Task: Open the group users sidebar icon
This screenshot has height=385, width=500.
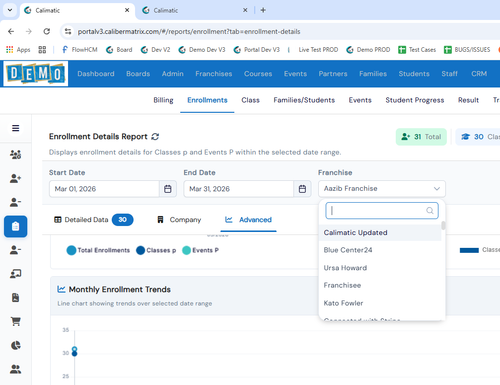Action: (x=15, y=154)
